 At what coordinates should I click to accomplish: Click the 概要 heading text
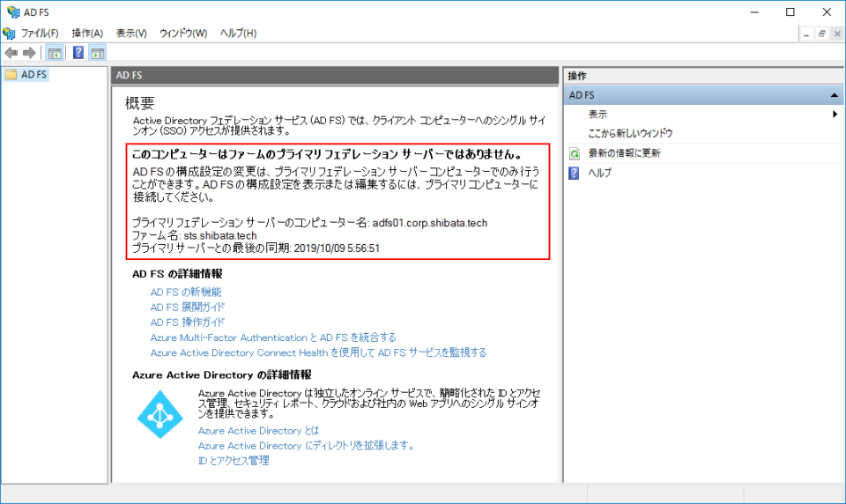point(140,102)
